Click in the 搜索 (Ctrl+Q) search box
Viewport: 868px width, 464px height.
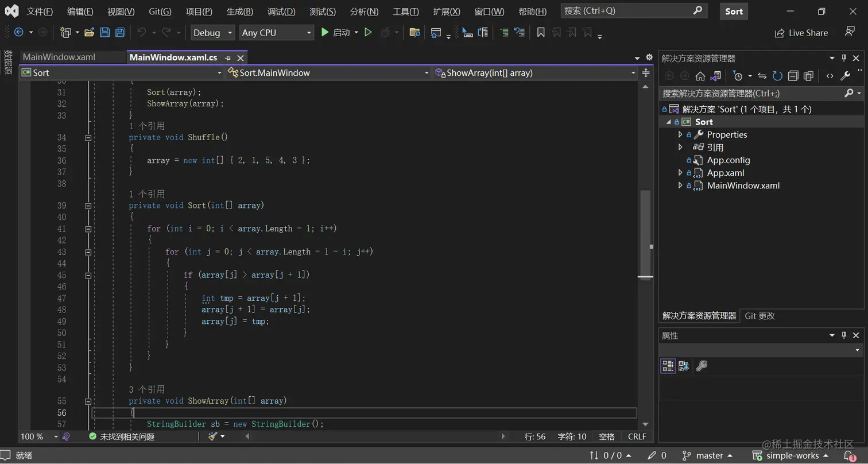pos(634,10)
